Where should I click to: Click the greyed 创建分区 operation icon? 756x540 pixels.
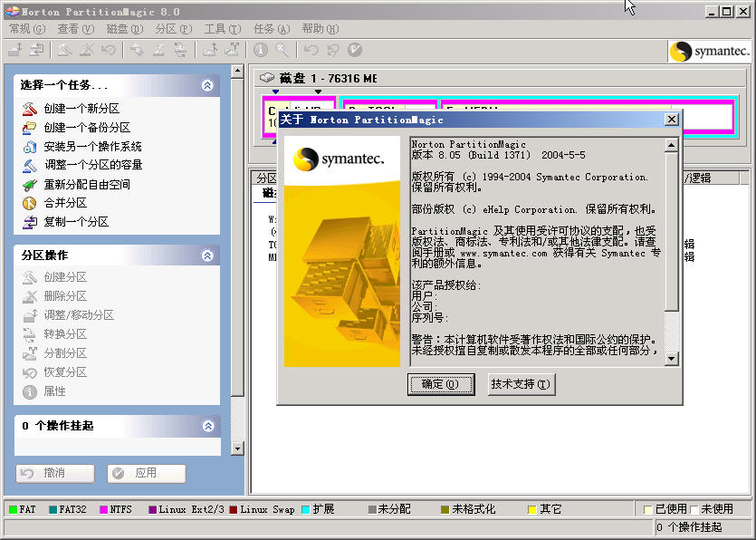pyautogui.click(x=29, y=277)
